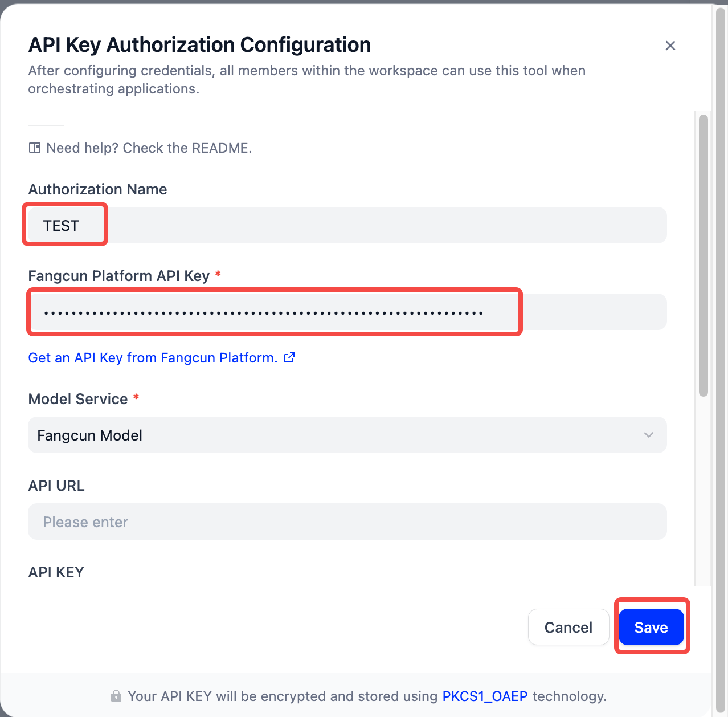Click the Cancel button
The width and height of the screenshot is (728, 717).
(569, 627)
